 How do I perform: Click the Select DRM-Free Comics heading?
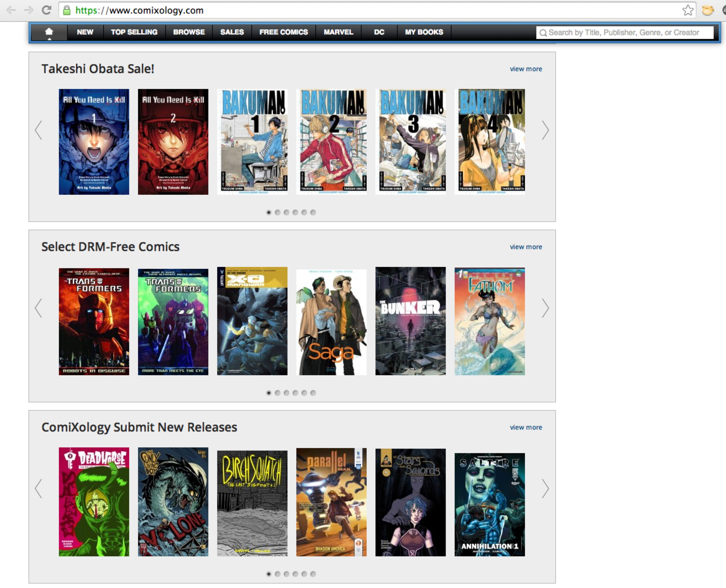(x=110, y=247)
